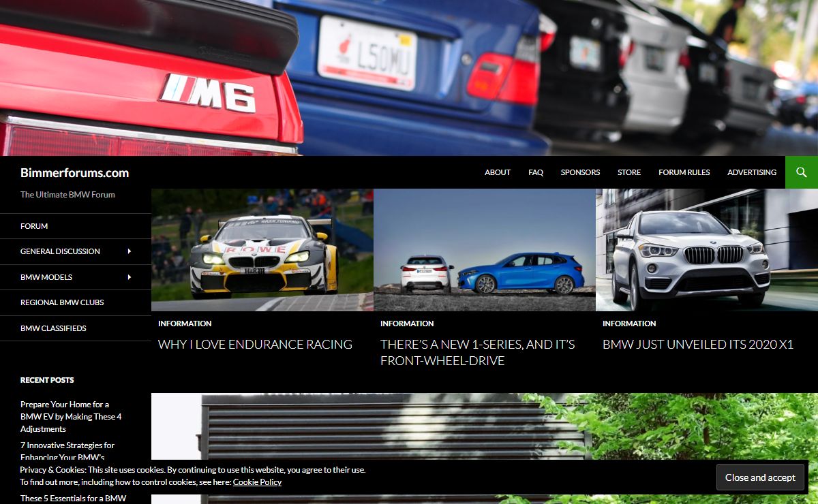Open the Why I Love Endurance Racing headline
This screenshot has height=504, width=818.
[255, 345]
